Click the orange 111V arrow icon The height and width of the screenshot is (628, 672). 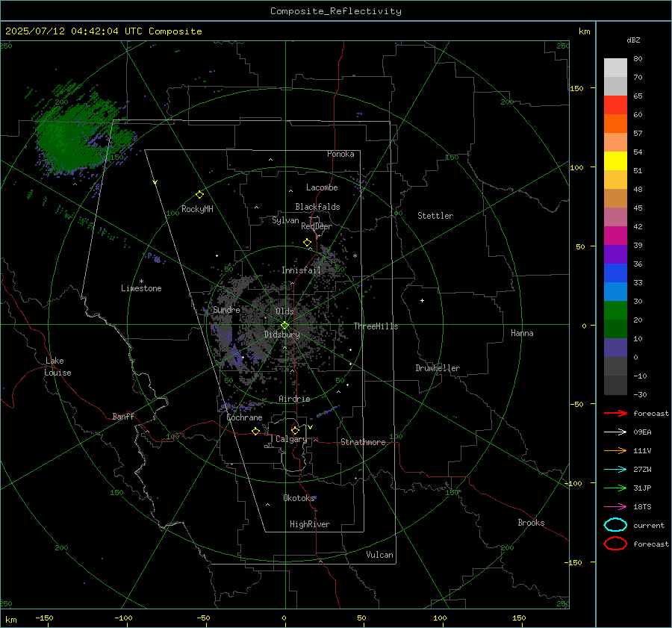click(615, 450)
